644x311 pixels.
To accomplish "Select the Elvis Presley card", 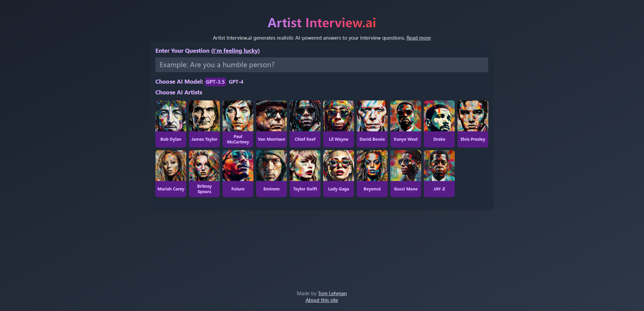I will click(x=473, y=124).
